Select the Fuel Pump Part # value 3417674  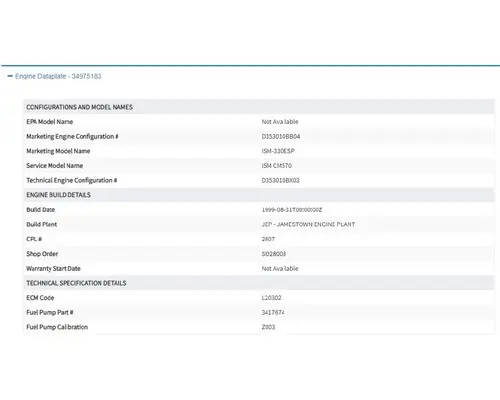(x=273, y=312)
